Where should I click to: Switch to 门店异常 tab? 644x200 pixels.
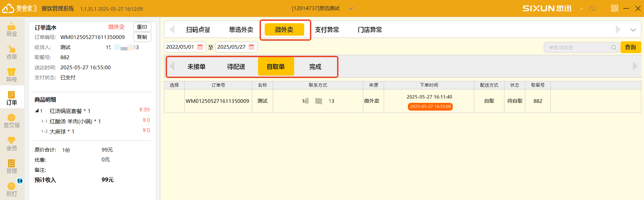(x=370, y=30)
